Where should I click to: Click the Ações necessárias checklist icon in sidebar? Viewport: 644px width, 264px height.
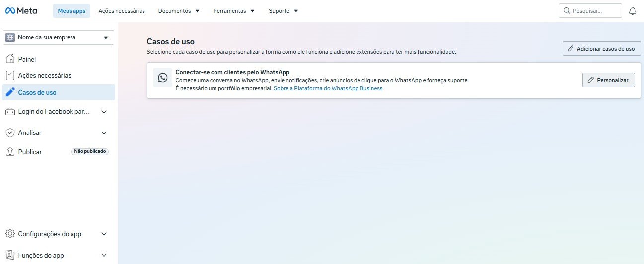(10, 75)
